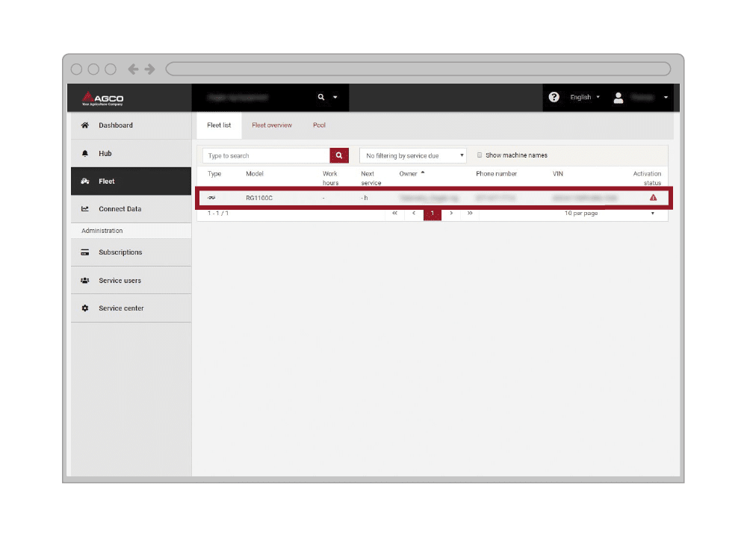The height and width of the screenshot is (560, 747).
Task: Switch to the Pool tab
Action: [319, 125]
